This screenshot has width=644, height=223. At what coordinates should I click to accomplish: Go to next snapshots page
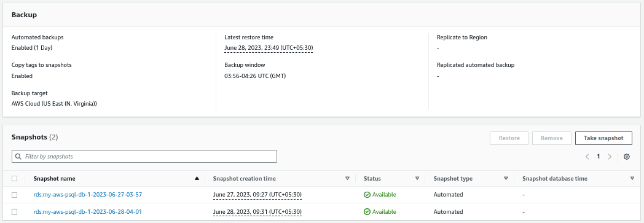click(x=610, y=157)
